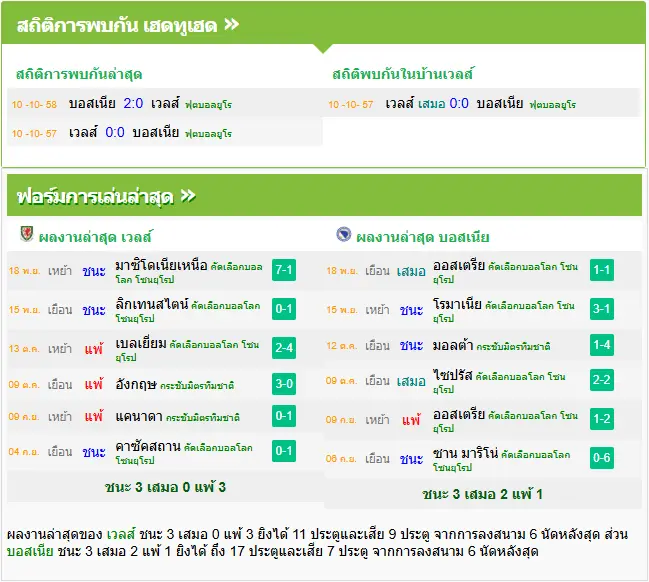
Task: Click the เวลส์ link in the summary paragraph
Action: pyautogui.click(x=121, y=534)
